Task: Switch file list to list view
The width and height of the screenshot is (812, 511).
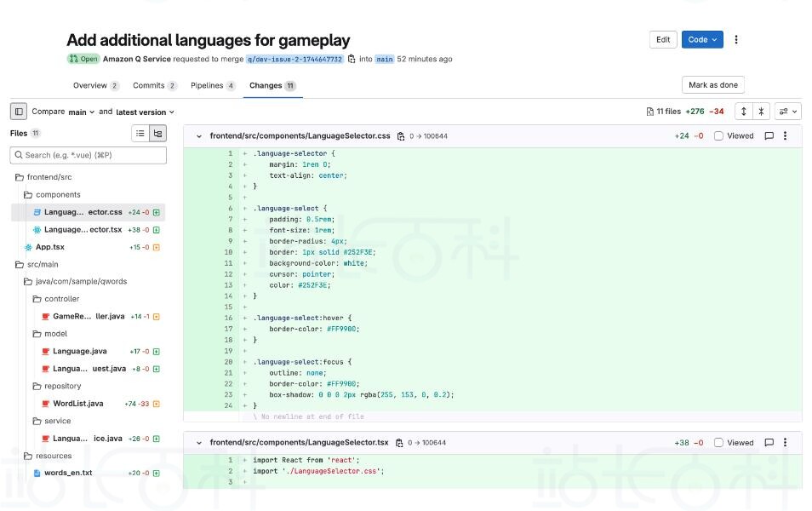Action: [140, 133]
